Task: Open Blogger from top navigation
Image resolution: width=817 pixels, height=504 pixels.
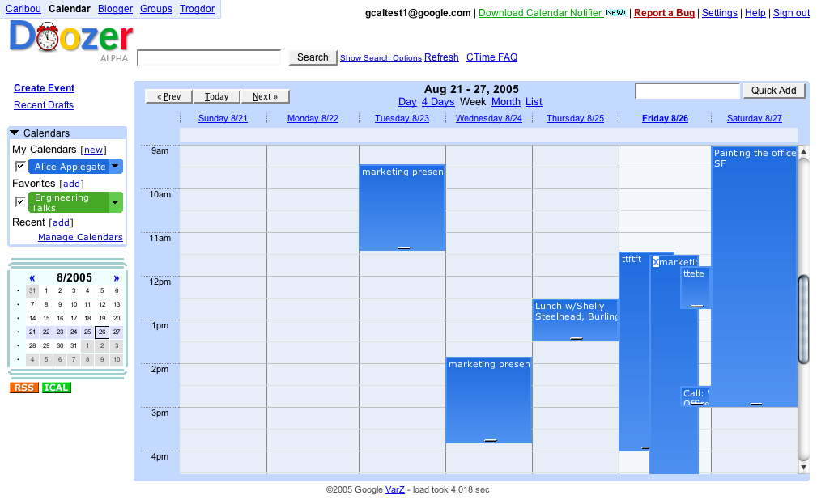Action: pos(115,9)
